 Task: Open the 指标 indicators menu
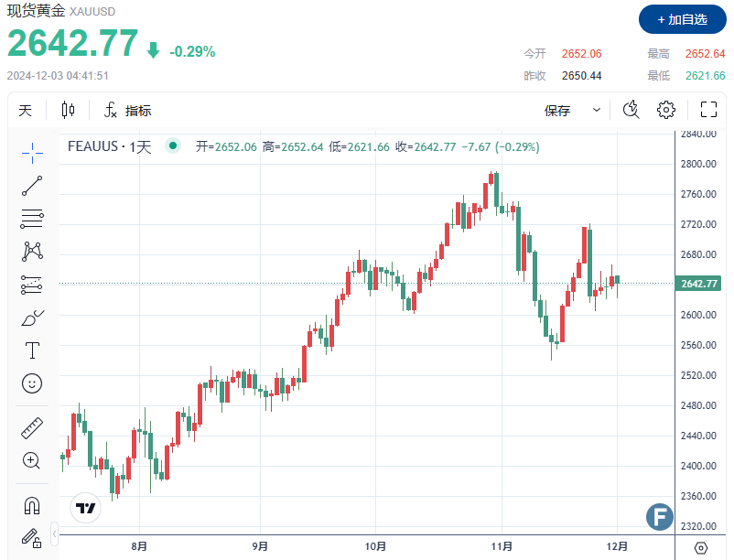coord(128,111)
